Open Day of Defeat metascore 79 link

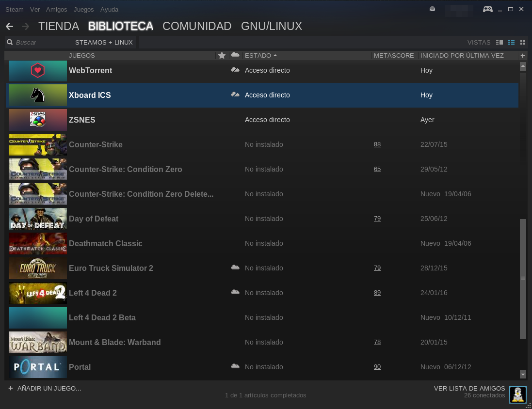point(377,219)
